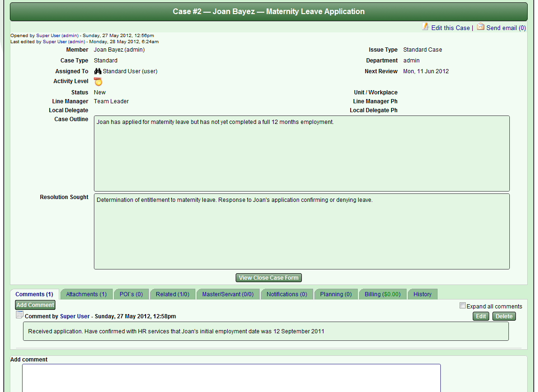
Task: Click the envelope icon beside Send email
Action: 480,28
